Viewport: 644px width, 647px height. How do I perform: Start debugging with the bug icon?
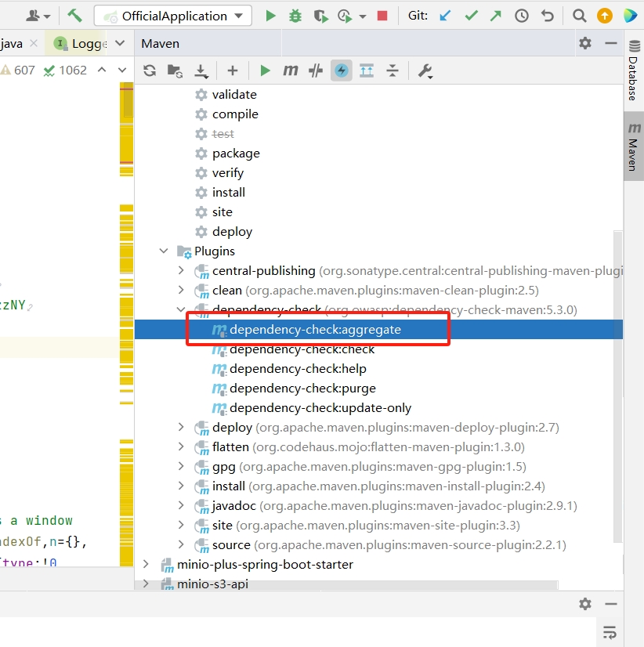pyautogui.click(x=295, y=16)
